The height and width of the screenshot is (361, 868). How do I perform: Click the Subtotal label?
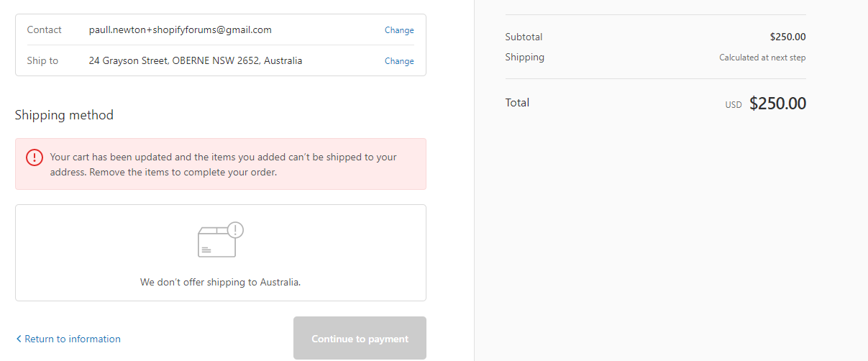point(524,37)
